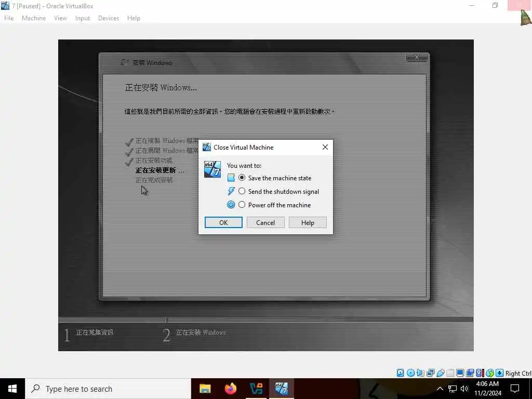Open the Devices menu
532x399 pixels.
(109, 18)
